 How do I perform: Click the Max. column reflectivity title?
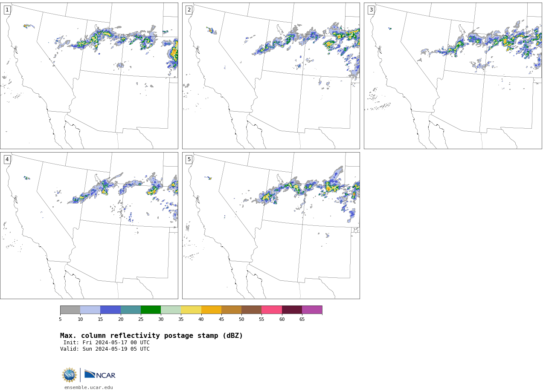[x=151, y=336]
